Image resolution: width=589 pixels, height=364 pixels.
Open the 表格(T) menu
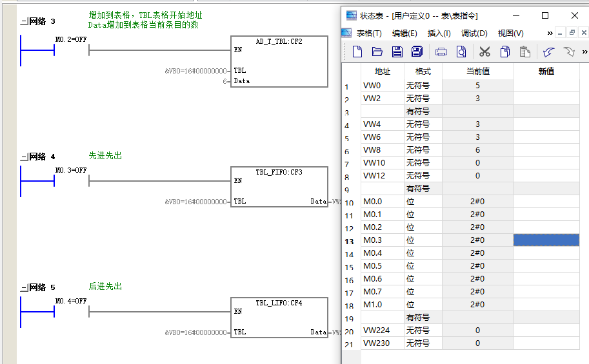(x=369, y=34)
